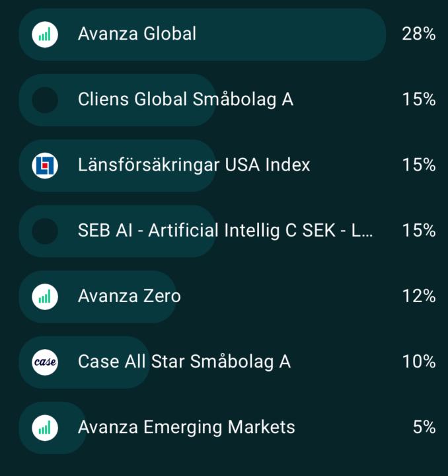Image resolution: width=448 pixels, height=476 pixels.
Task: Tap the SEB AI fund placeholder icon
Action: pos(45,231)
